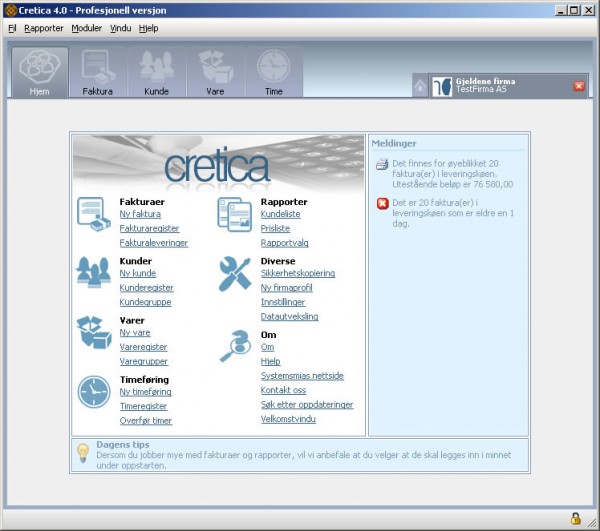Click message about 20 faktura(er) i leveringskøen utestående
Image resolution: width=600 pixels, height=531 pixels.
[x=453, y=174]
